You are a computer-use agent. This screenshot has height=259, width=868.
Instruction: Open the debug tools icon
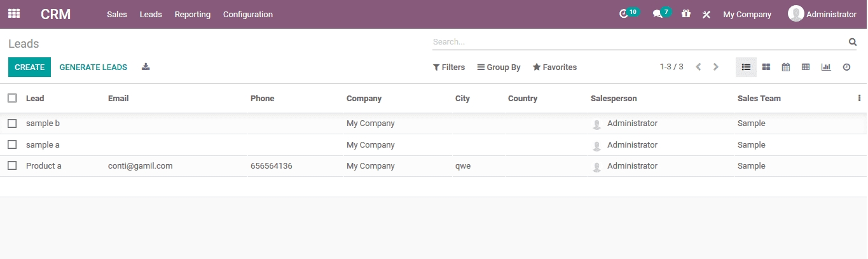[706, 15]
